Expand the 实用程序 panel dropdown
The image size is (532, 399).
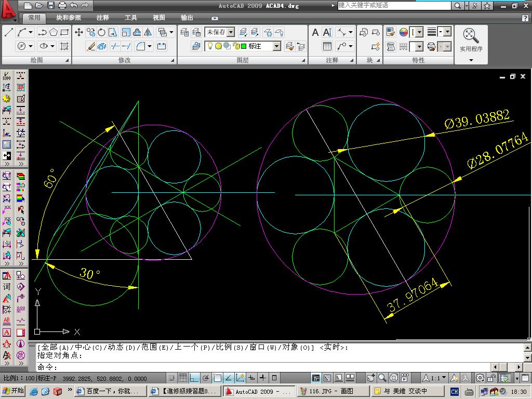471,60
